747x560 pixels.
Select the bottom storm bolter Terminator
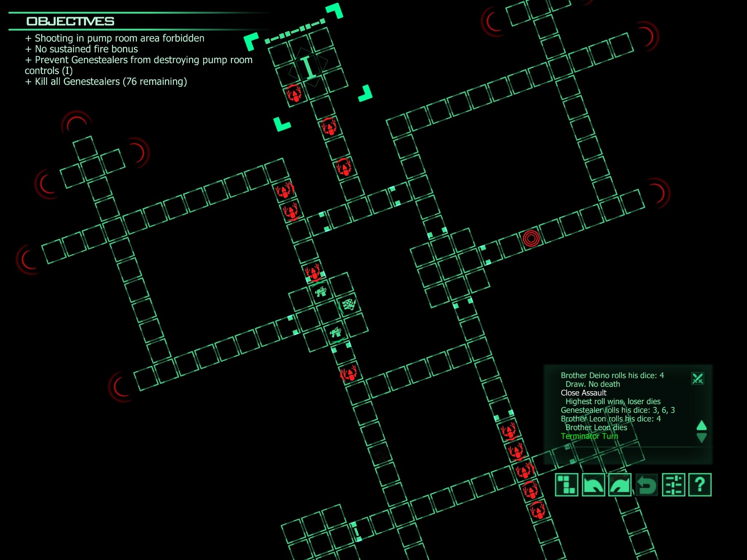(x=335, y=332)
